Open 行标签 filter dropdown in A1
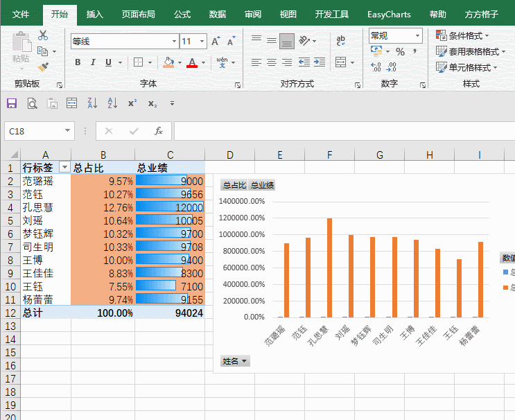This screenshot has width=515, height=420. (x=64, y=168)
